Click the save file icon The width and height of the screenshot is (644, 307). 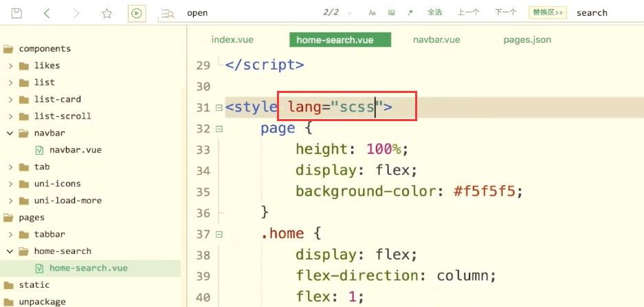coord(16,13)
